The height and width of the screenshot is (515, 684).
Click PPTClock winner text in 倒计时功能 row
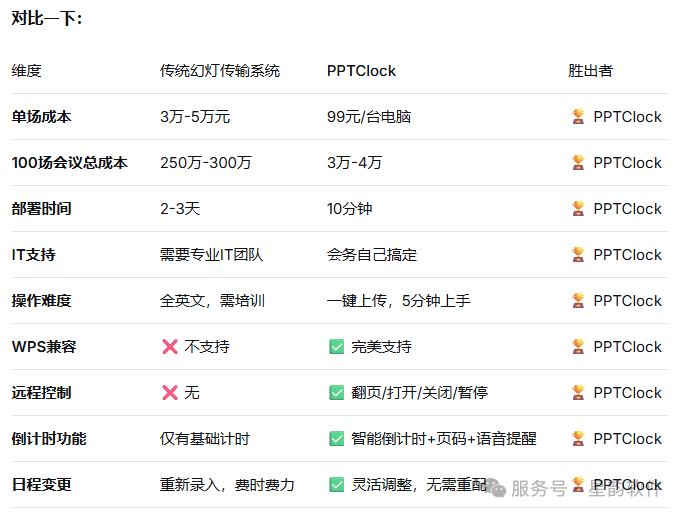(x=627, y=439)
